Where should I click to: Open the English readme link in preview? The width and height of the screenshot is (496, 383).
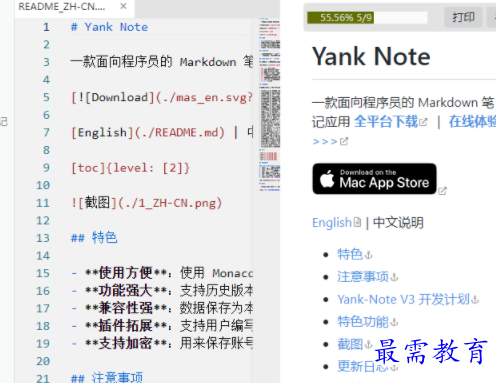click(x=332, y=223)
